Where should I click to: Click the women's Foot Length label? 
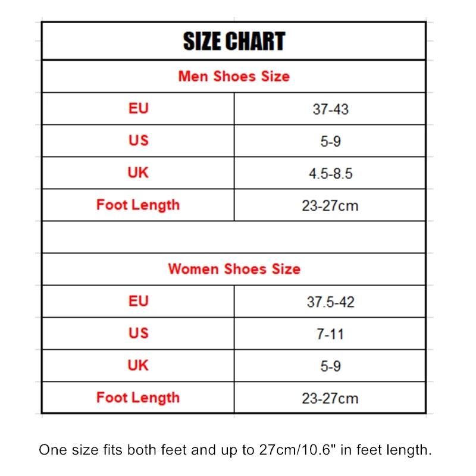[138, 397]
